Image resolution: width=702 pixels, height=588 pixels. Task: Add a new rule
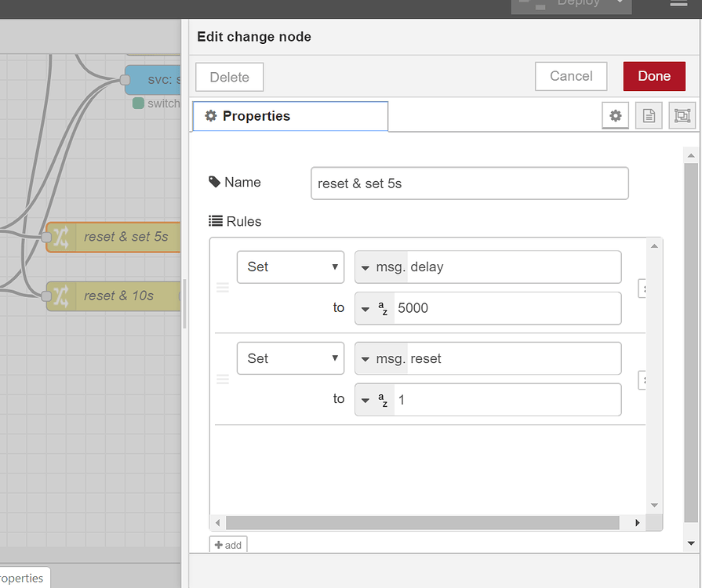(x=228, y=545)
